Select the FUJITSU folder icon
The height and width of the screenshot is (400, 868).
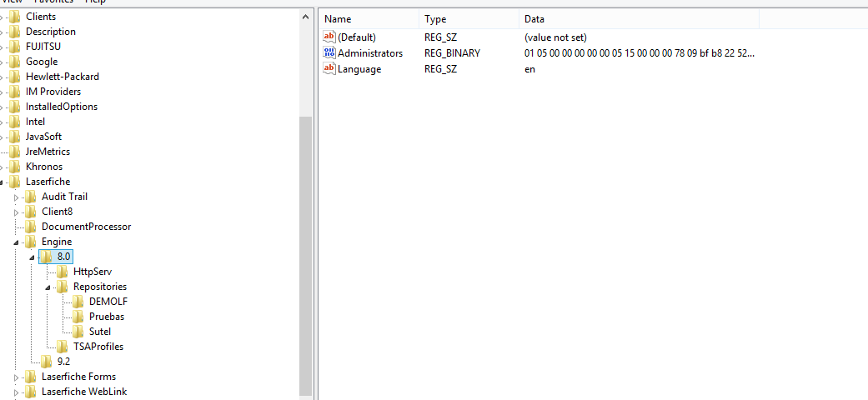point(14,47)
